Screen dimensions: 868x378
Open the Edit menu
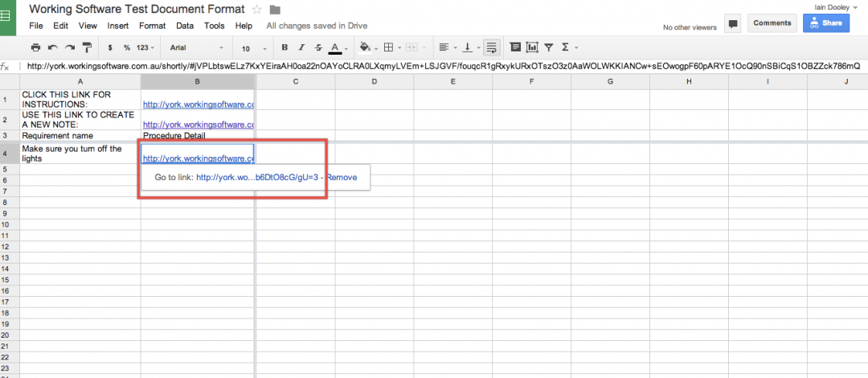click(x=61, y=26)
